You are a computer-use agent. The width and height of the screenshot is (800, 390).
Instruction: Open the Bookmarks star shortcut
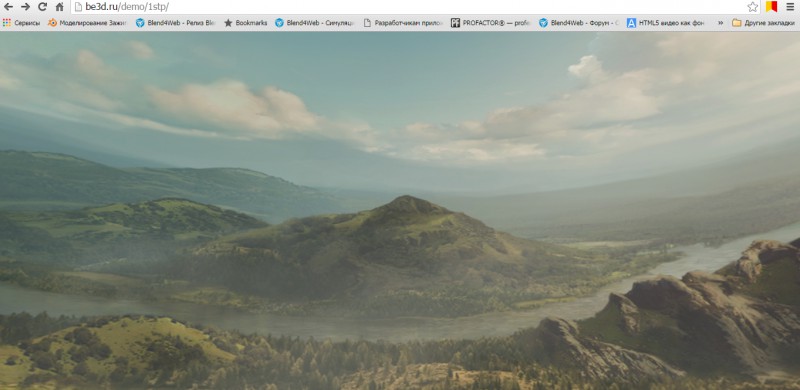point(245,23)
